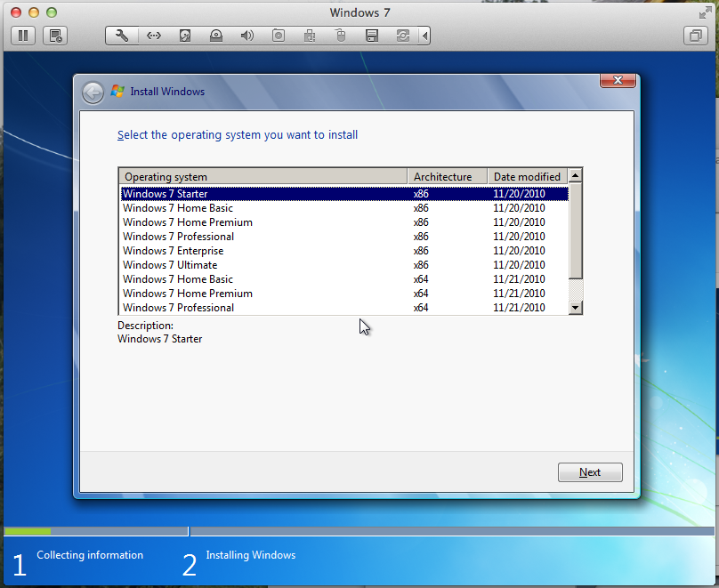Click the Unity view button
Image resolution: width=719 pixels, height=588 pixels.
(696, 36)
